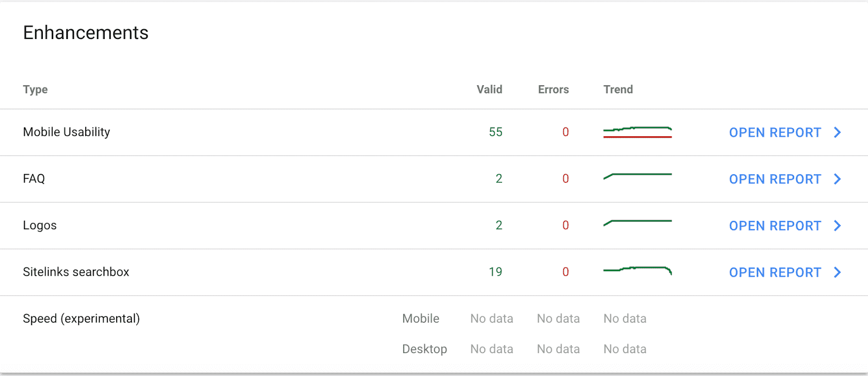Click the Errors 'No data' cell for Desktop speed

coord(558,349)
